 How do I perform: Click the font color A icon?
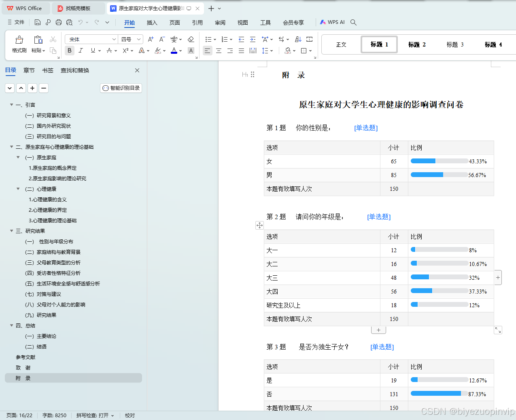pyautogui.click(x=174, y=51)
